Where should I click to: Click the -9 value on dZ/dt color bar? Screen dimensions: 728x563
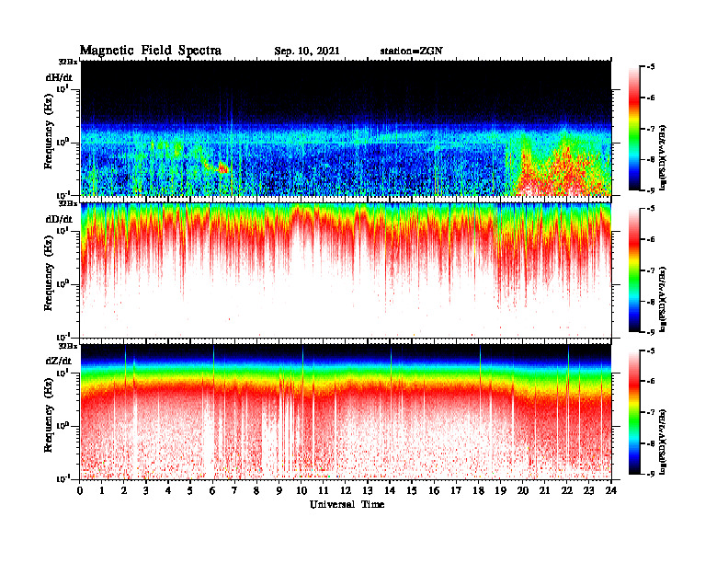[x=651, y=474]
